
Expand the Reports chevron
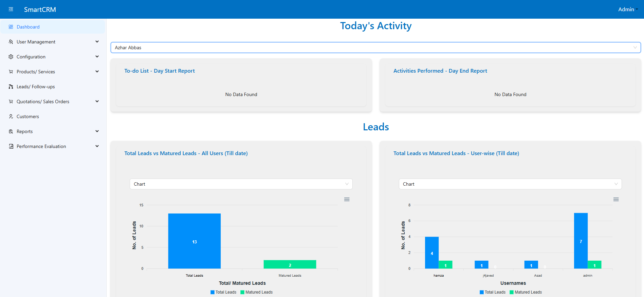click(x=97, y=131)
